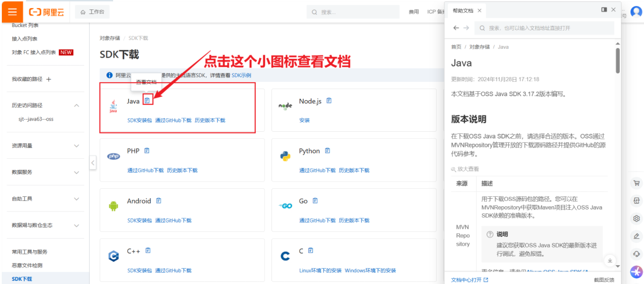
Task: Collapse the left sidebar with the arrow handle
Action: [93, 162]
